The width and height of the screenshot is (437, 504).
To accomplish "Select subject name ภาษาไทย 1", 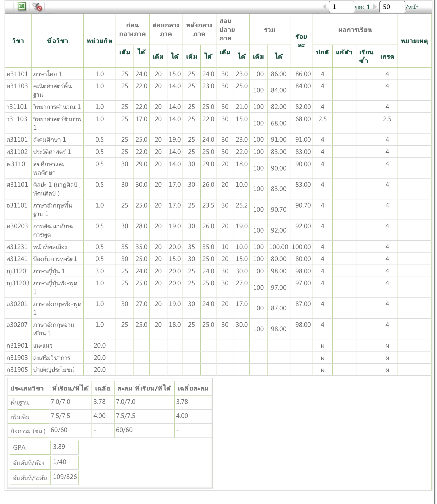I will click(47, 74).
